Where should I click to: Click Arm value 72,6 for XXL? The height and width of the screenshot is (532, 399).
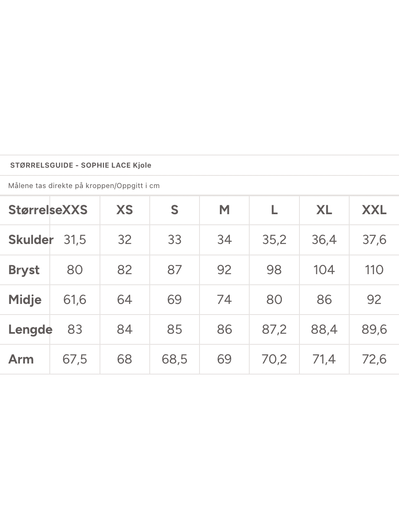[x=374, y=359]
